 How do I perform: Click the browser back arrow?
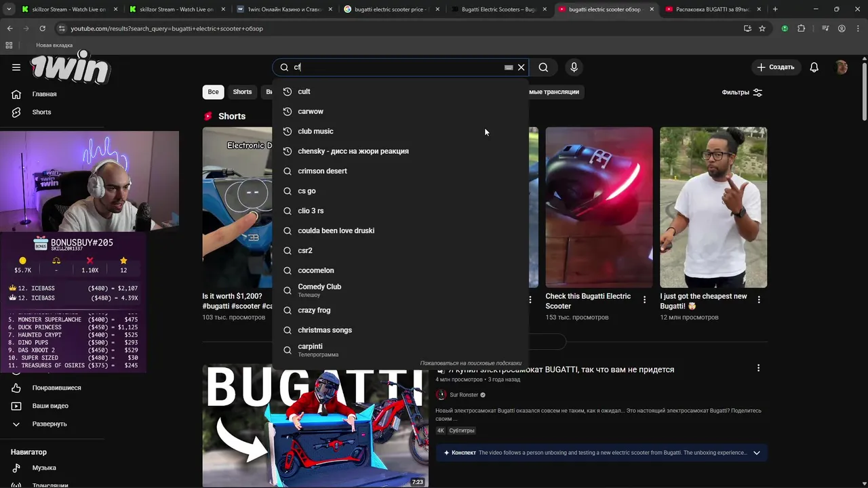coord(9,28)
